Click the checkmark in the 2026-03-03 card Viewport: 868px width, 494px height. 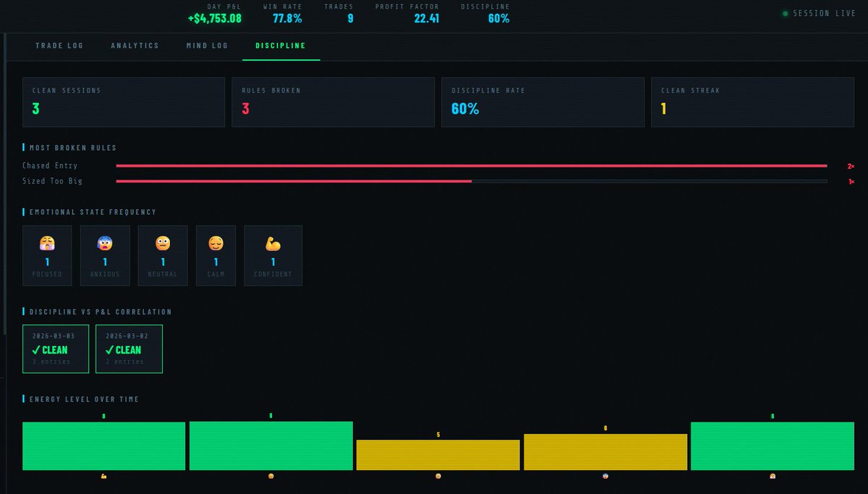point(37,350)
